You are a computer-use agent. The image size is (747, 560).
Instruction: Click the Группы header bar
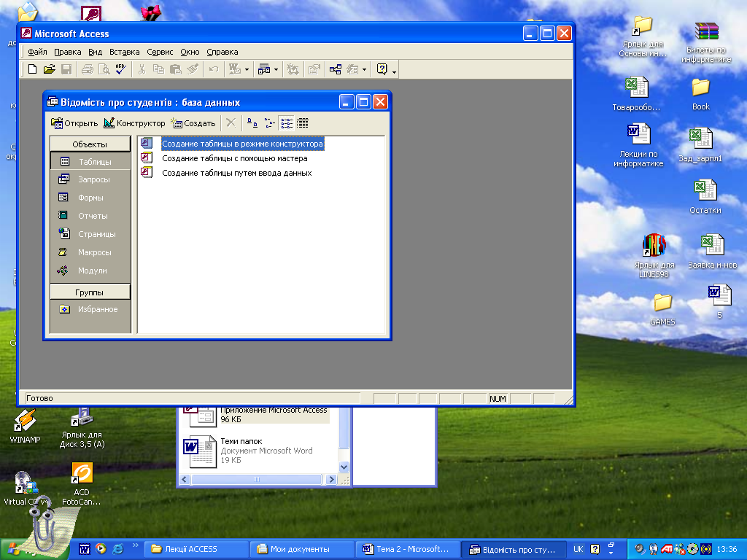(90, 292)
